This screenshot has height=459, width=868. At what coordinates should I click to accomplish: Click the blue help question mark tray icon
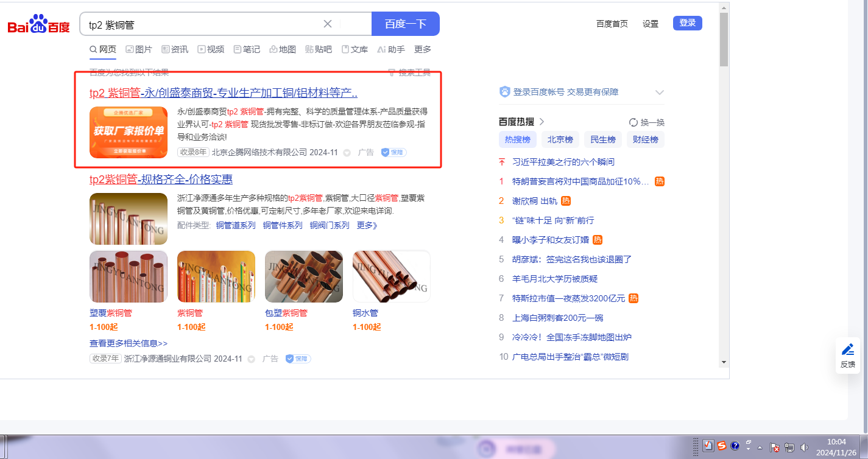(x=735, y=446)
